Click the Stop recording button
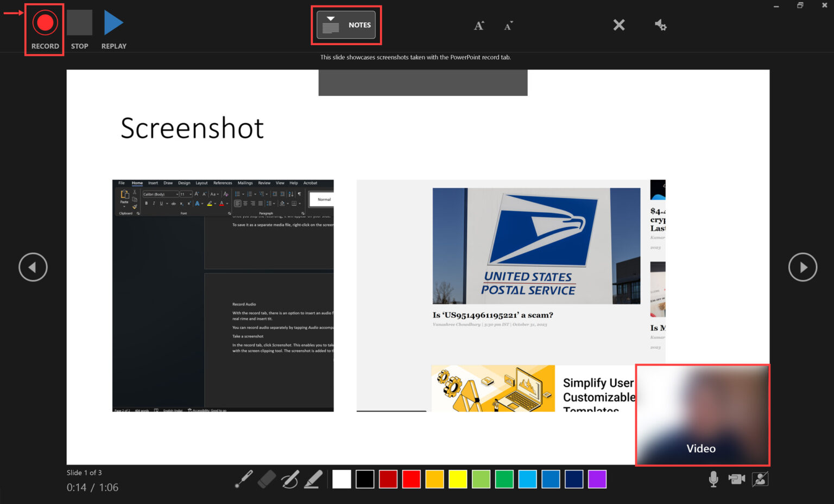The width and height of the screenshot is (834, 504). (x=79, y=23)
